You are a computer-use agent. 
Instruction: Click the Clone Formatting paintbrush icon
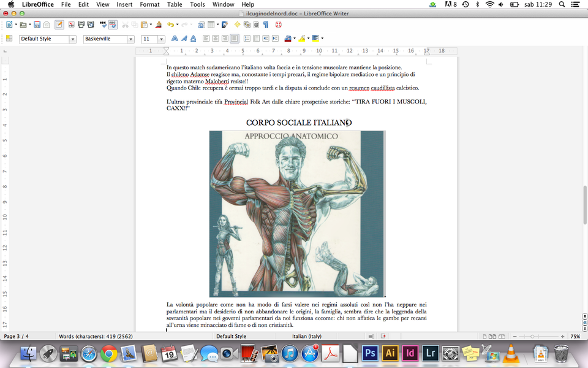point(159,25)
